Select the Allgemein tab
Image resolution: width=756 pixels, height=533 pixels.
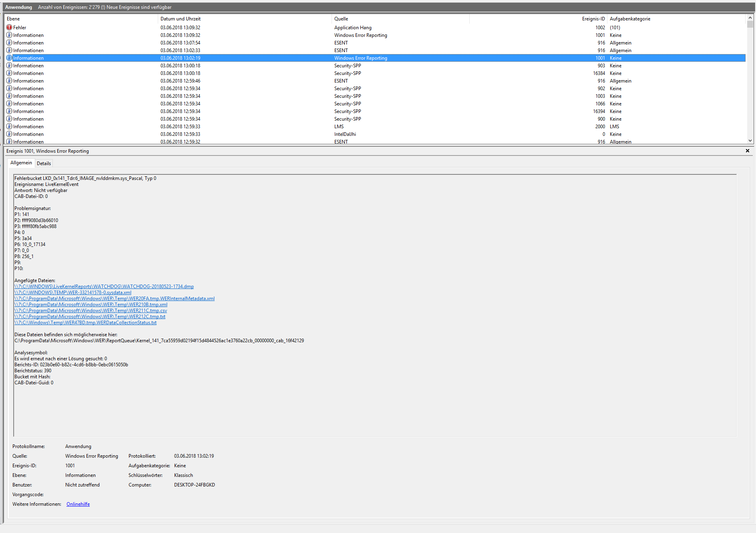click(x=21, y=163)
